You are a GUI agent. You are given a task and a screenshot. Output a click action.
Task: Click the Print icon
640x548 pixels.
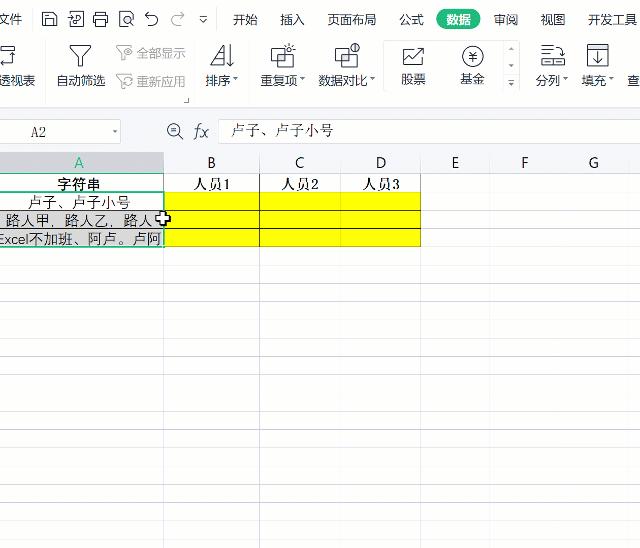tap(101, 19)
